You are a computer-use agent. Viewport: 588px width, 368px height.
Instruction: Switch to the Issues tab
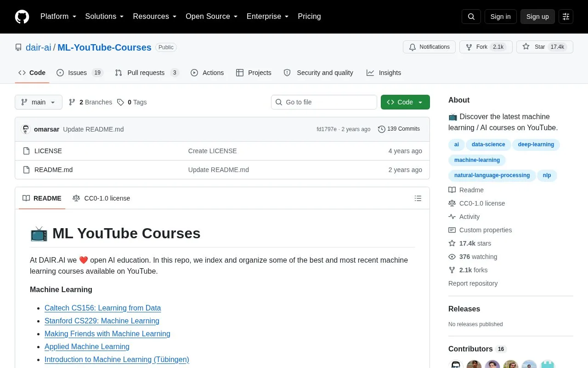(x=80, y=73)
